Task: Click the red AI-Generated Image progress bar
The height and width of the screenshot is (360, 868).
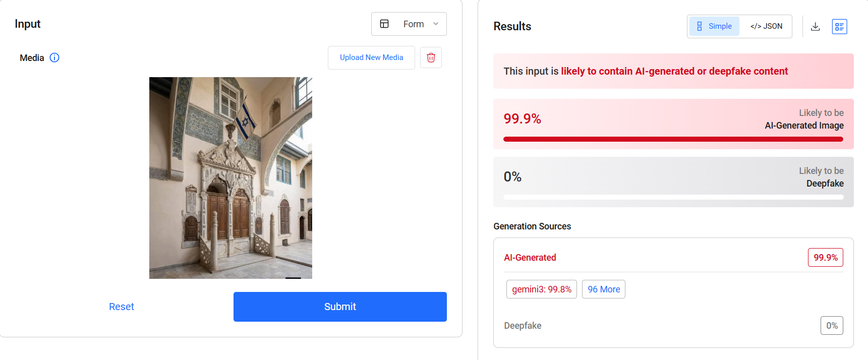Action: coord(673,139)
